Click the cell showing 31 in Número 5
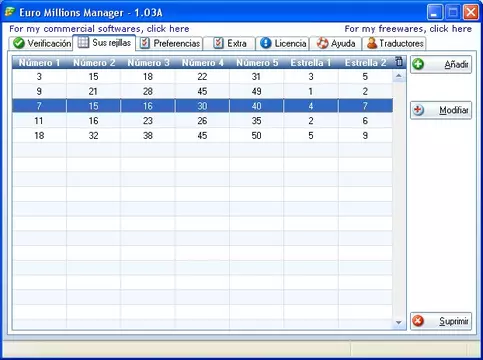483x360 pixels. pos(257,77)
